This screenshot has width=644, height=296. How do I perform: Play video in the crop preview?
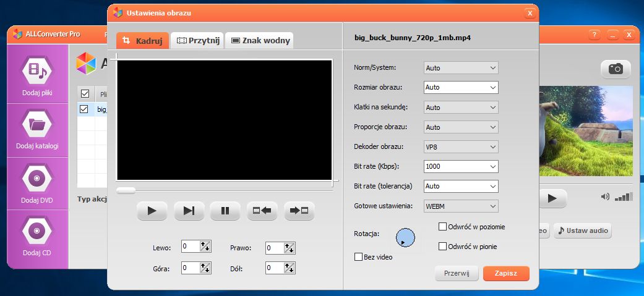[x=152, y=211]
